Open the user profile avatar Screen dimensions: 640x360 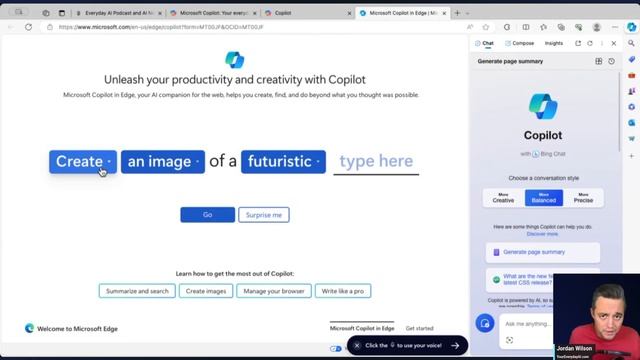tap(596, 27)
